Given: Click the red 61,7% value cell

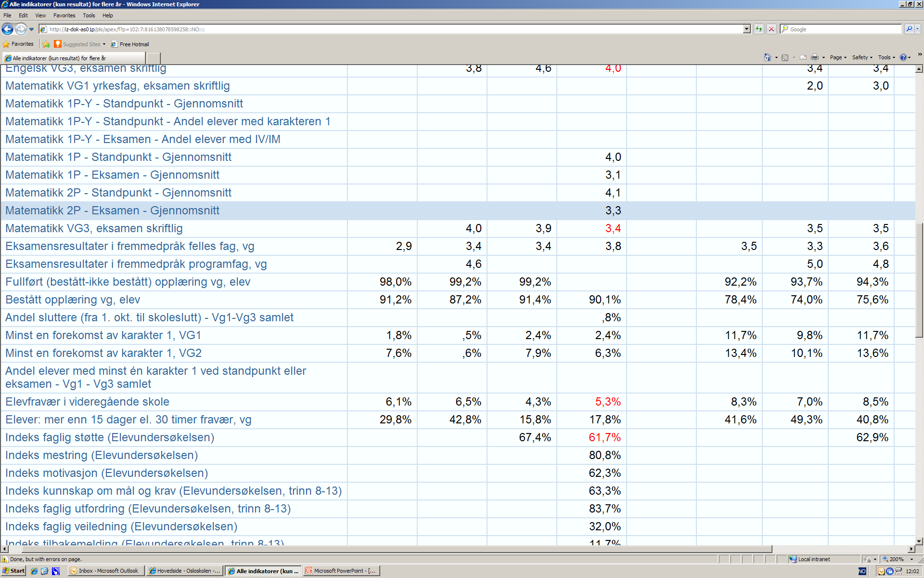Looking at the screenshot, I should [x=604, y=437].
